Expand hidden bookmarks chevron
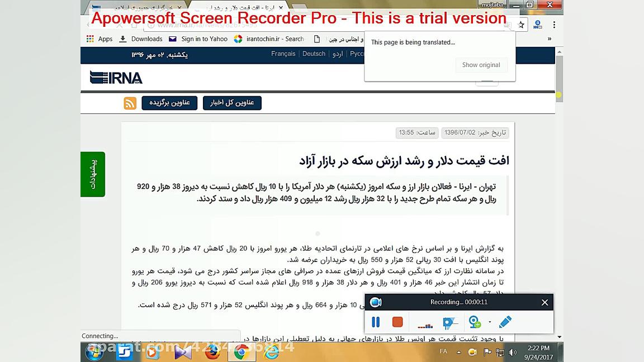This screenshot has height=362, width=644. (x=550, y=39)
